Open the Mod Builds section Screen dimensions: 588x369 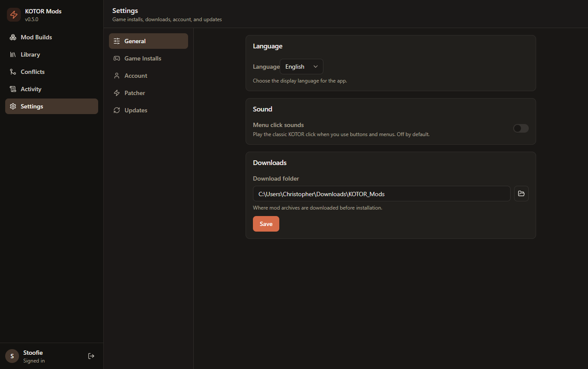tap(51, 37)
